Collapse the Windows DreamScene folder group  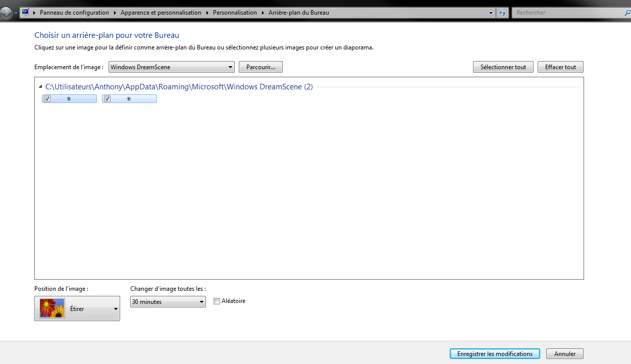coord(40,87)
